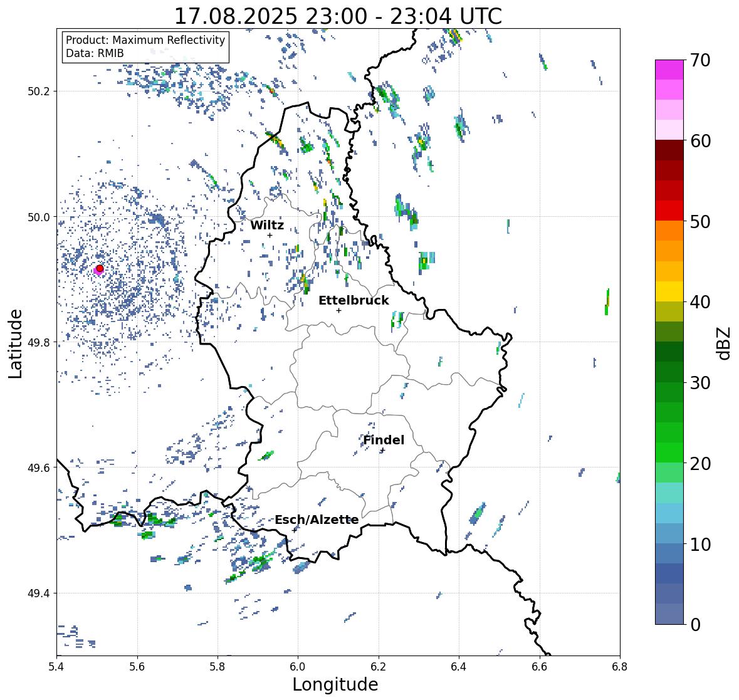Image resolution: width=739 pixels, height=700 pixels.
Task: Click the 5.6 longitude tick label
Action: tap(137, 666)
